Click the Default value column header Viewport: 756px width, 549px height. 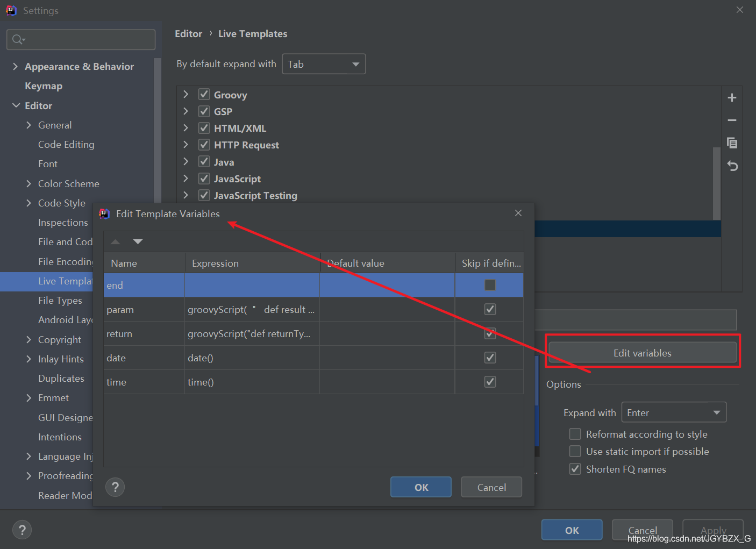point(388,263)
